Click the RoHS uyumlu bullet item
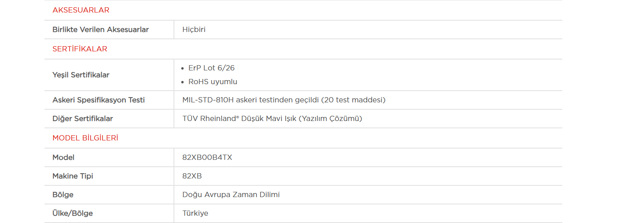The image size is (644, 223). 212,82
